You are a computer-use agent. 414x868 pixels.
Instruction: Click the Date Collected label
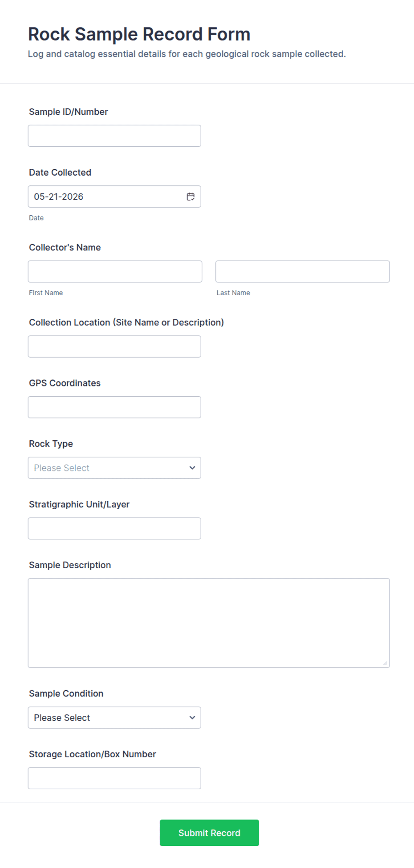pos(60,173)
